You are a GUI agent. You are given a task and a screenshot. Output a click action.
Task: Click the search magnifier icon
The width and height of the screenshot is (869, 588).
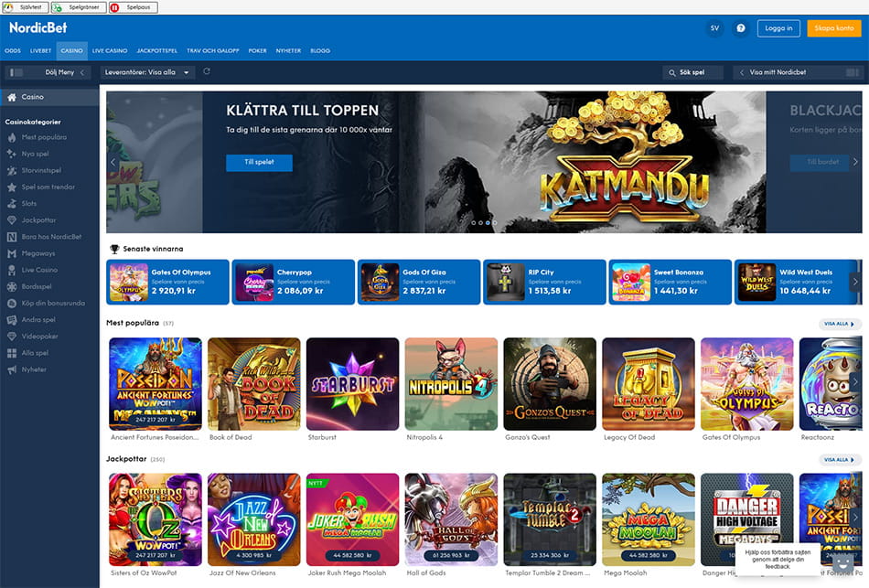(x=671, y=72)
